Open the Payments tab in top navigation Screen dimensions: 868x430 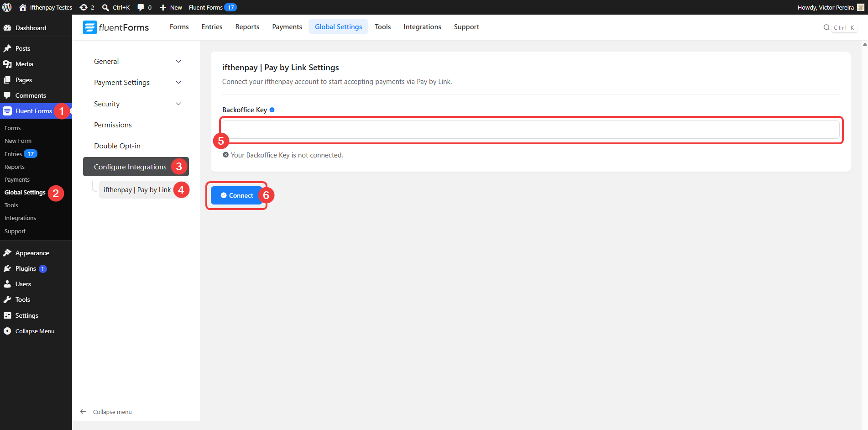[x=287, y=27]
